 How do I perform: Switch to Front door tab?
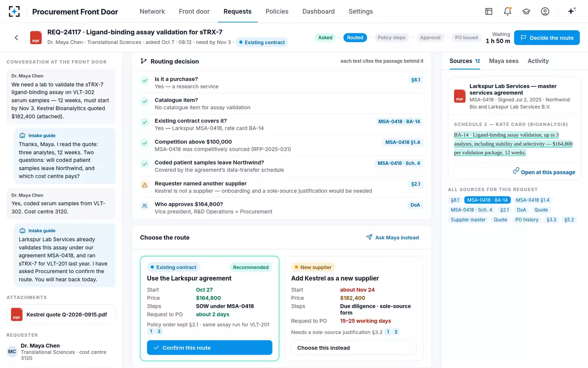(194, 11)
